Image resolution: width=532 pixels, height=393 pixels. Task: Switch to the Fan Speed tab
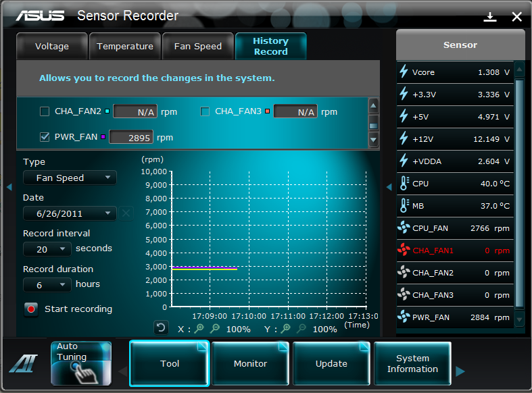[x=198, y=46]
